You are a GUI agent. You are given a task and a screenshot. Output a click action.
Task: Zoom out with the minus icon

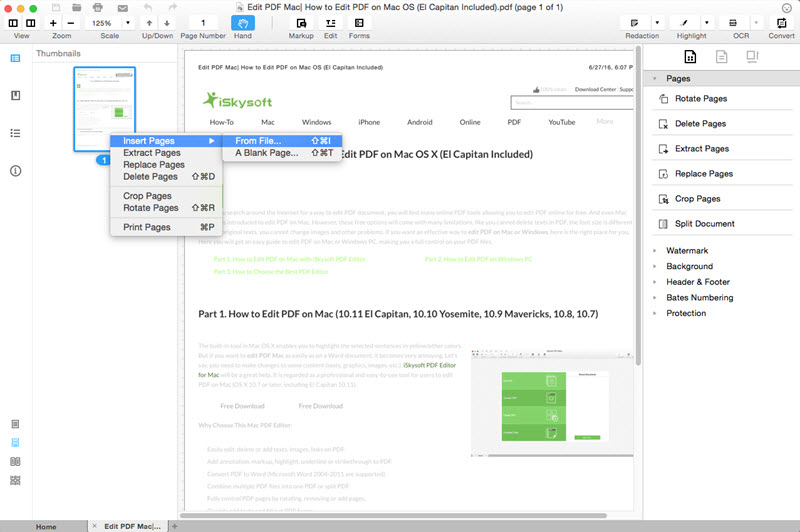pos(70,23)
